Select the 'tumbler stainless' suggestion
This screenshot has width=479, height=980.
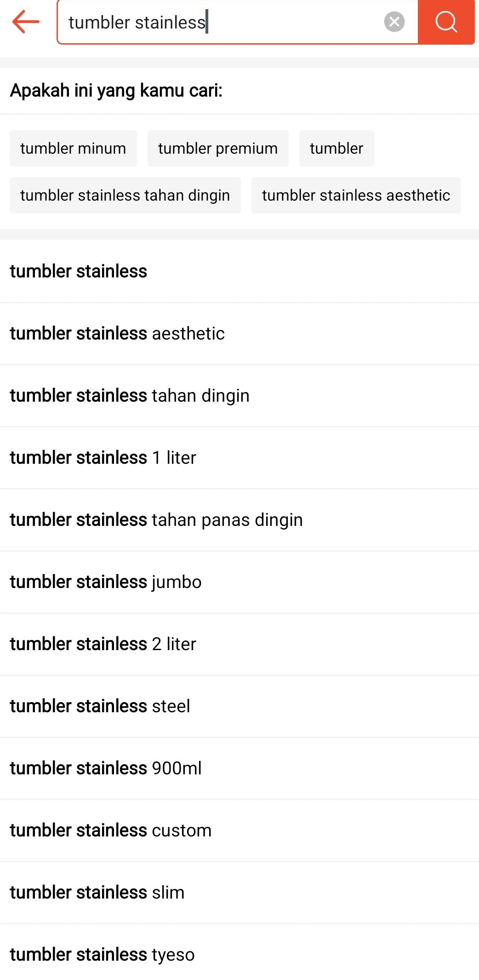point(78,271)
